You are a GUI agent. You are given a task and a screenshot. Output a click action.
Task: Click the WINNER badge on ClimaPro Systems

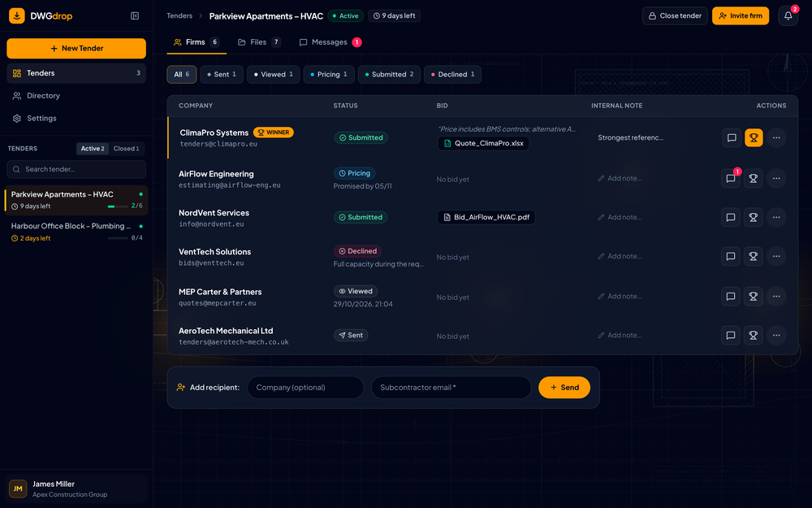[x=274, y=132]
